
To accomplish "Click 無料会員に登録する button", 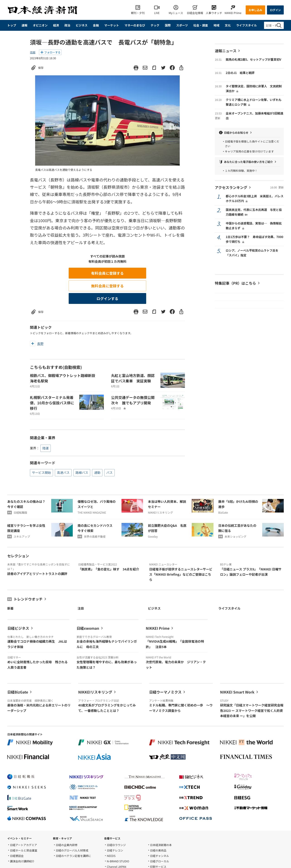I will click(x=107, y=286).
